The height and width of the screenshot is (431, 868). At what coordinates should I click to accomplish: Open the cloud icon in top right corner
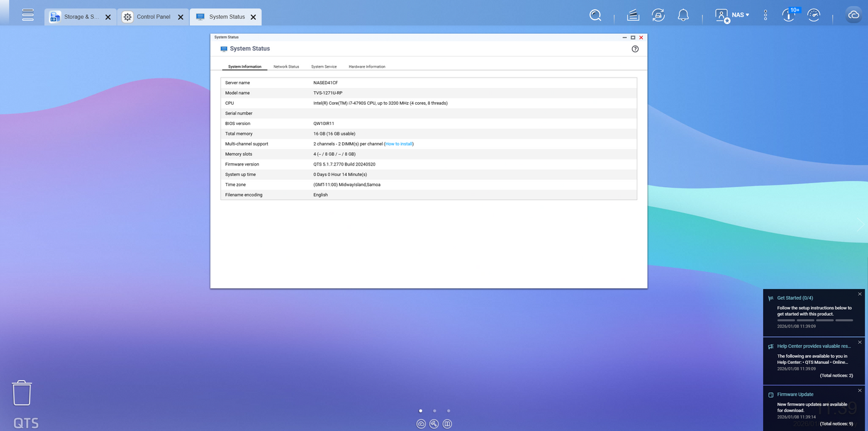pos(853,15)
